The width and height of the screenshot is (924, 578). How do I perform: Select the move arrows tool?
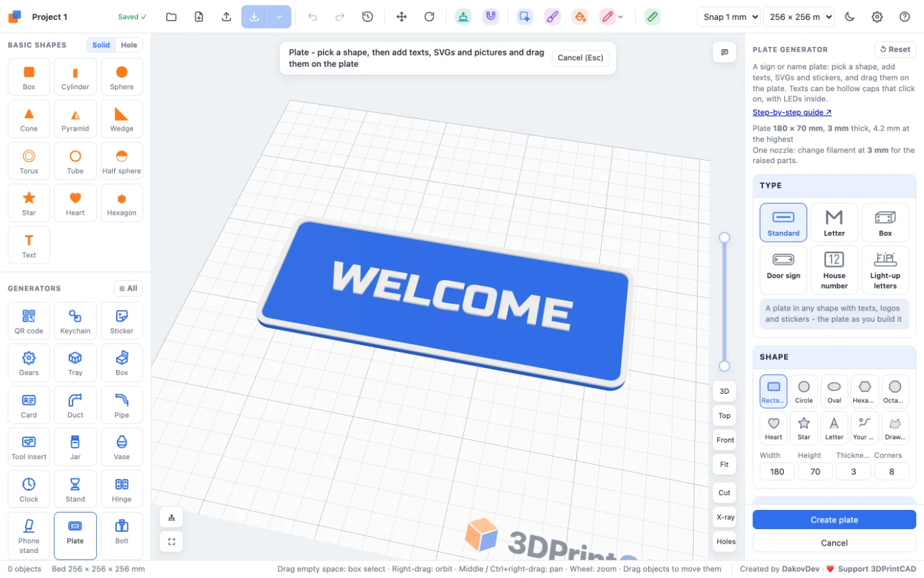[x=401, y=17]
